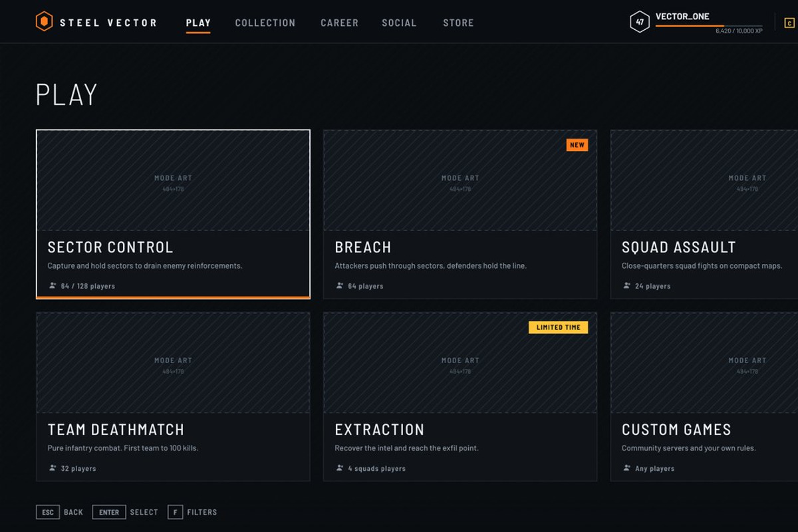
Task: Click the TEAM DEATHMATCH title
Action: 116,430
